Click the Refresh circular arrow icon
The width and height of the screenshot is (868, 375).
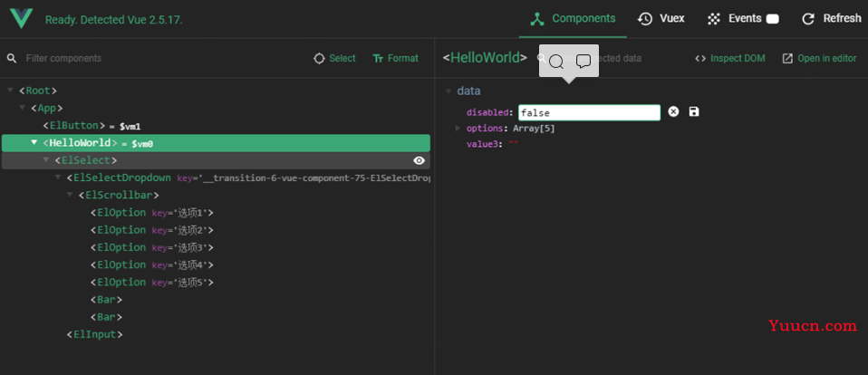(x=808, y=19)
